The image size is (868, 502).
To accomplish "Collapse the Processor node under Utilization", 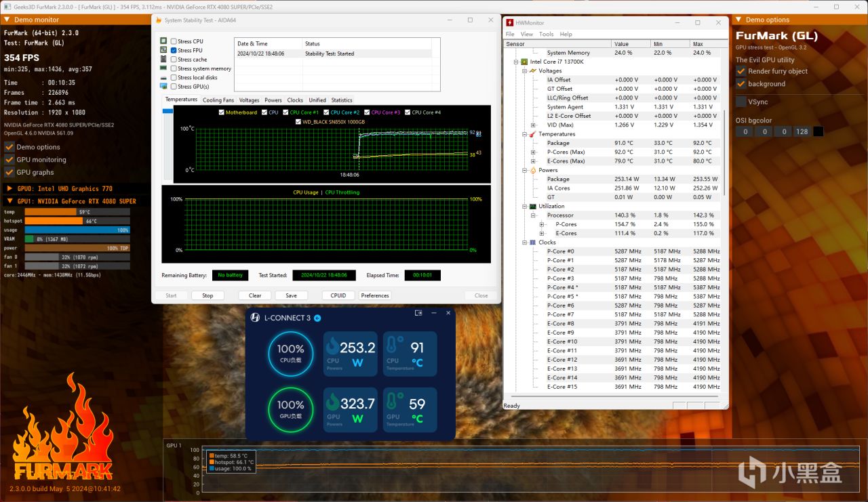I will pos(533,215).
